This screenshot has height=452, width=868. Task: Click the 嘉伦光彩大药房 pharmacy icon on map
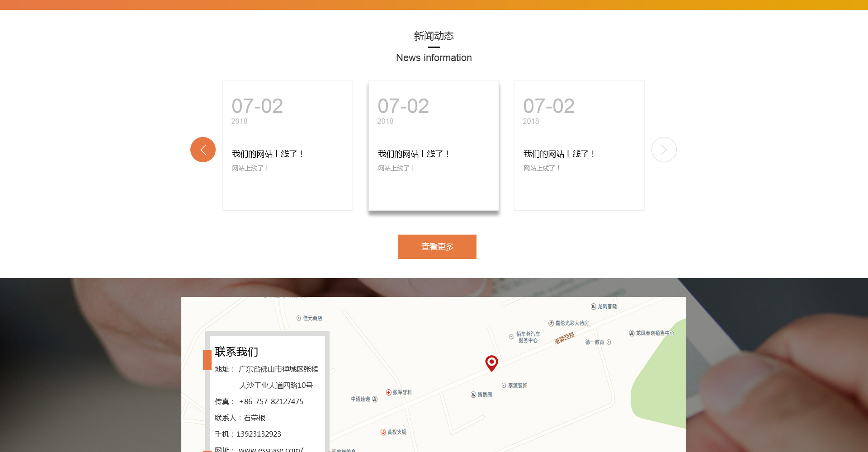coord(551,323)
